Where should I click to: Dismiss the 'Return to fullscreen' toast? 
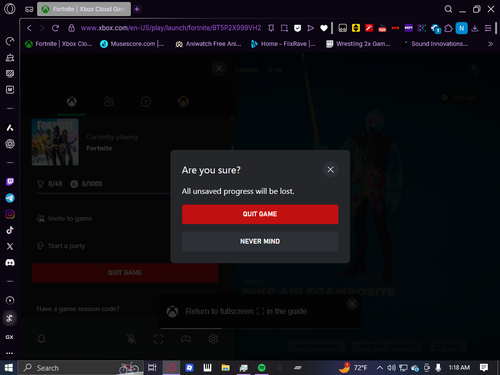tap(352, 304)
